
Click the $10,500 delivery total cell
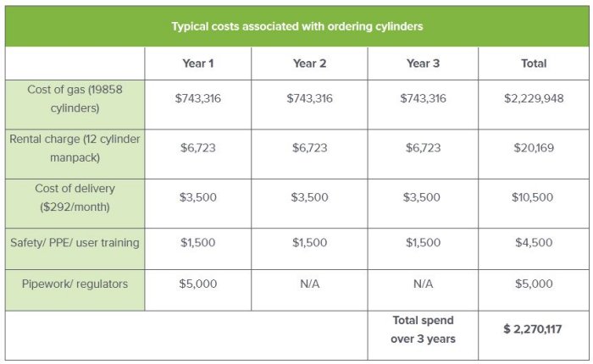coord(534,197)
